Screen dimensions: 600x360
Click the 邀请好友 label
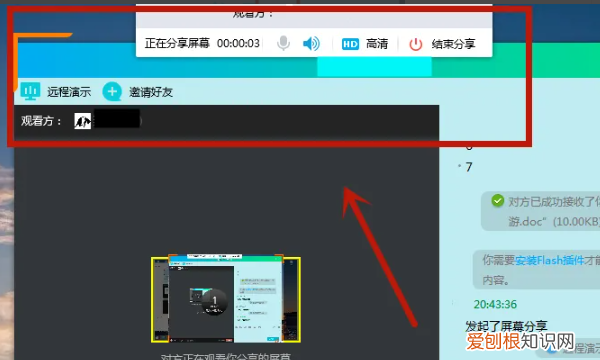[x=151, y=92]
